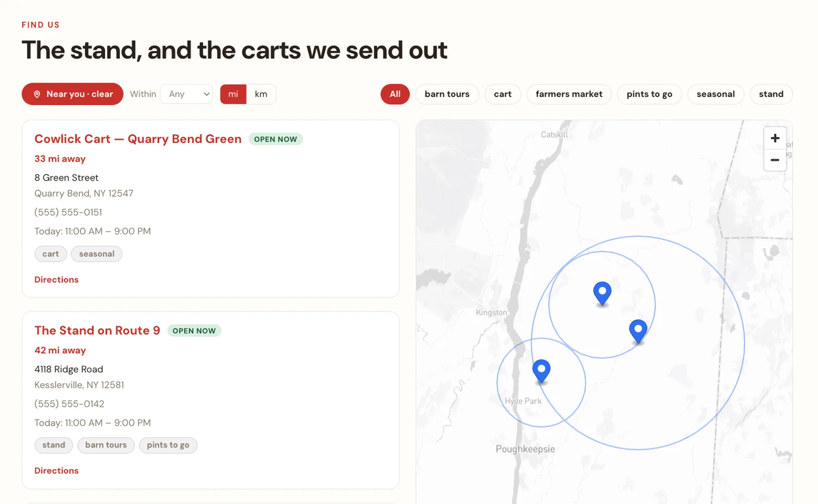Click the '4118 Ridge Road' address
The height and width of the screenshot is (504, 818).
69,369
